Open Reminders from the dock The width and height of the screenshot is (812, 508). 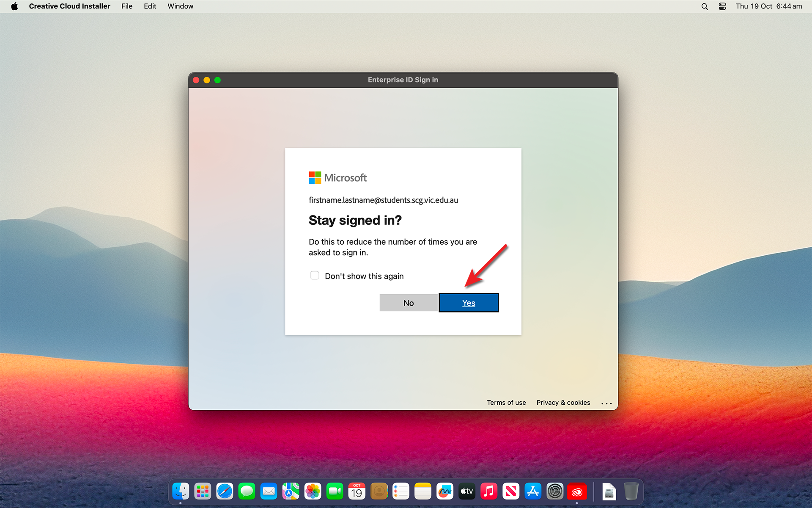coord(401,491)
